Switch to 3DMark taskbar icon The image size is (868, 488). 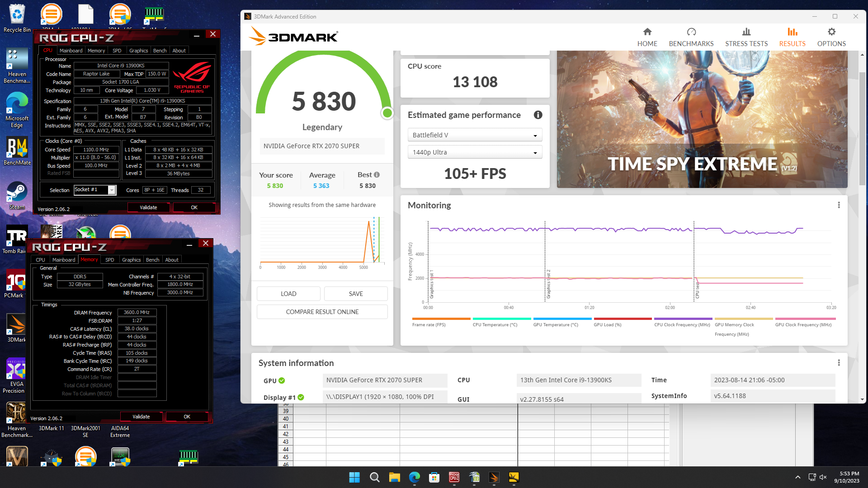494,477
